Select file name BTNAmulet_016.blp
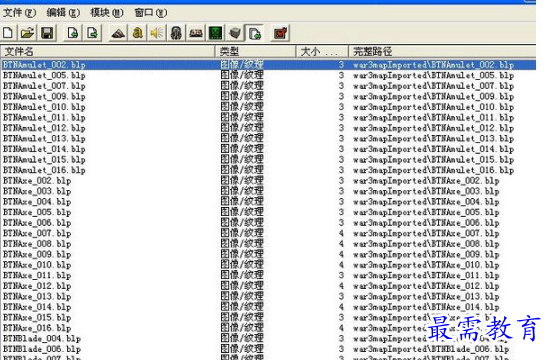 pos(44,170)
